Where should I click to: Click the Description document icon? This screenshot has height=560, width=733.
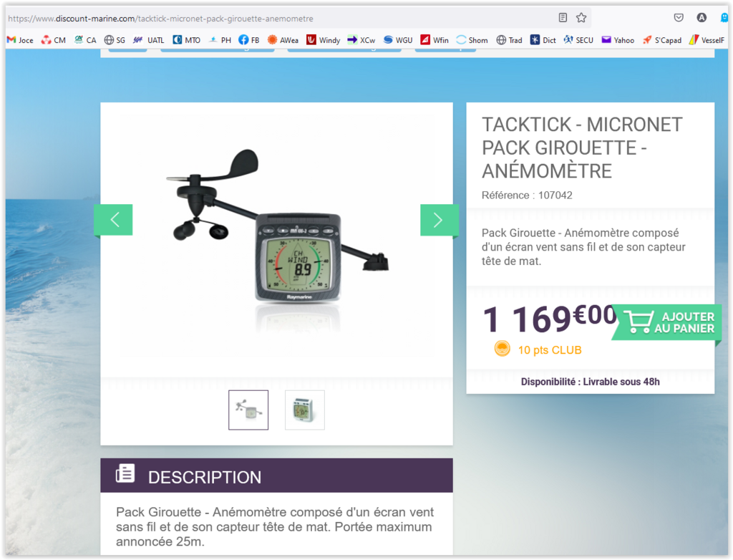coord(125,473)
